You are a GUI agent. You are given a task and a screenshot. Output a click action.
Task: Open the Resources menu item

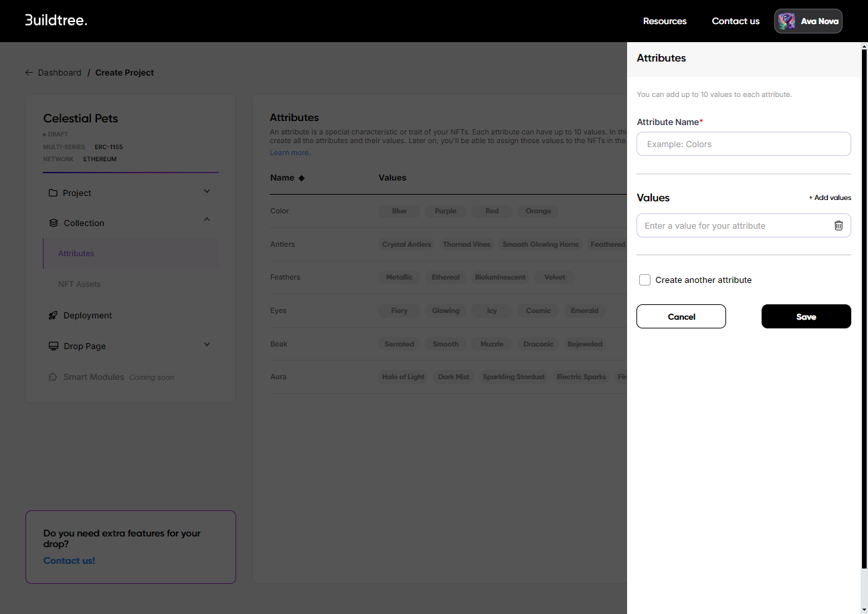pos(665,21)
